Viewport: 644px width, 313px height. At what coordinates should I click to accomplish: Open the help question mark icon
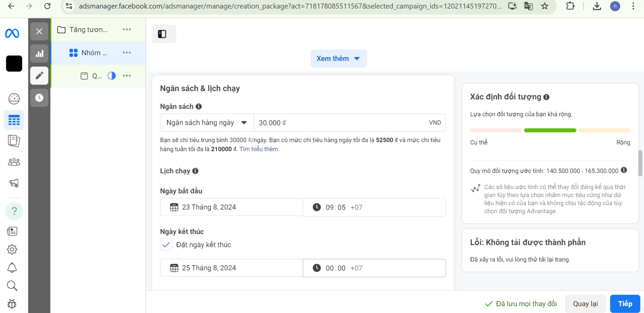[14, 211]
